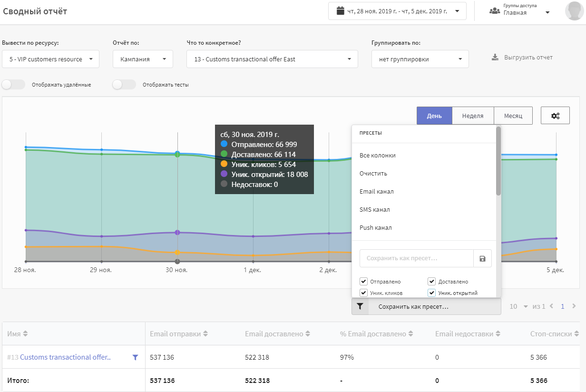
Task: Click the orange Уник. кликов point at 30 ноя.
Action: click(x=177, y=253)
